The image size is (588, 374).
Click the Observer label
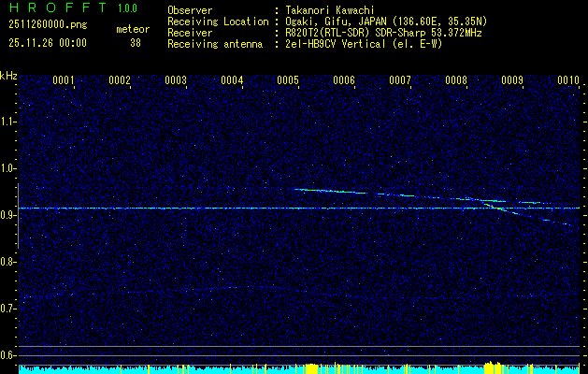coord(190,10)
